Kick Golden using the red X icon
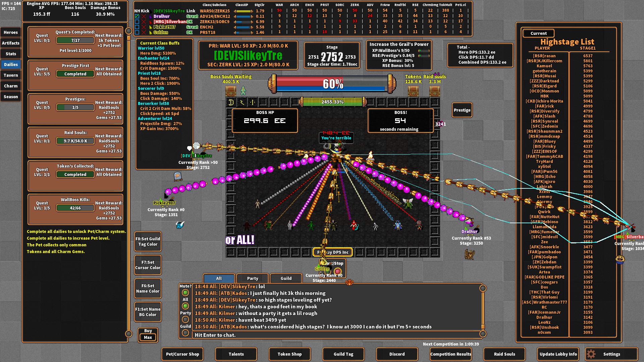 pos(144,32)
